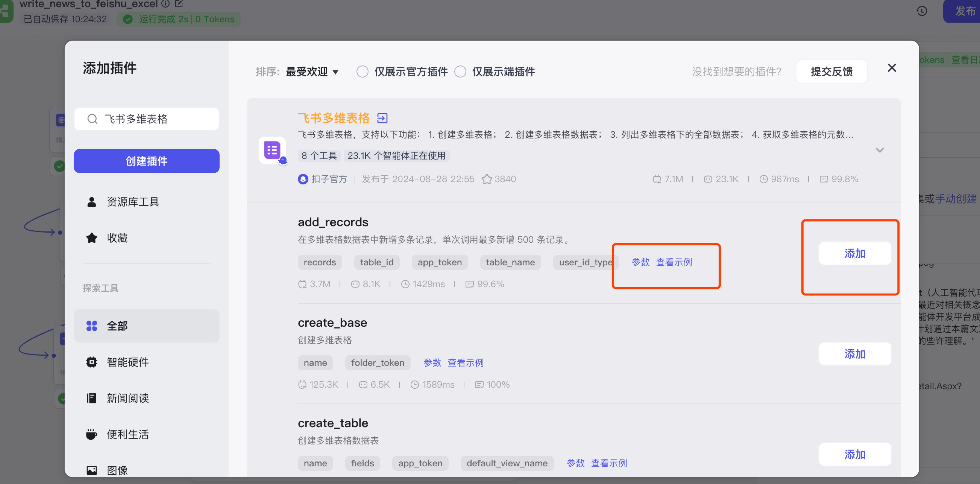Enable 仅展示官方插件 radio option

click(x=362, y=72)
